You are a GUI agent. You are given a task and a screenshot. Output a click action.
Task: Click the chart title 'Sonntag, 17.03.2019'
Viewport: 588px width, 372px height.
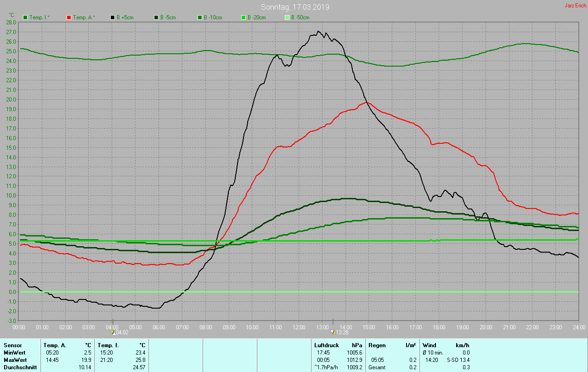pos(295,7)
